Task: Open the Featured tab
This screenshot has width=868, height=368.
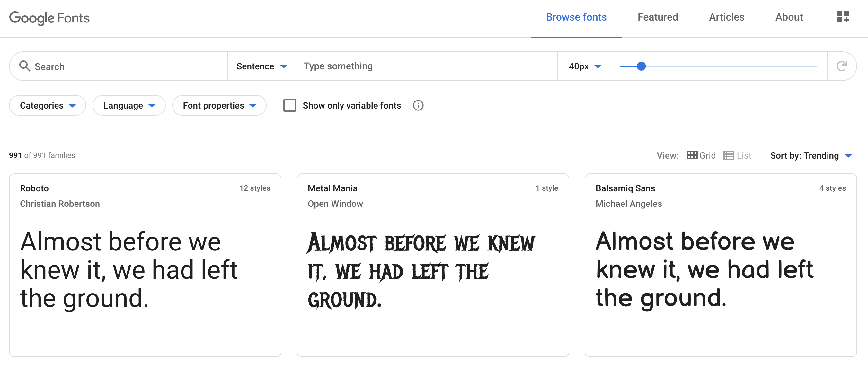Action: [x=657, y=17]
